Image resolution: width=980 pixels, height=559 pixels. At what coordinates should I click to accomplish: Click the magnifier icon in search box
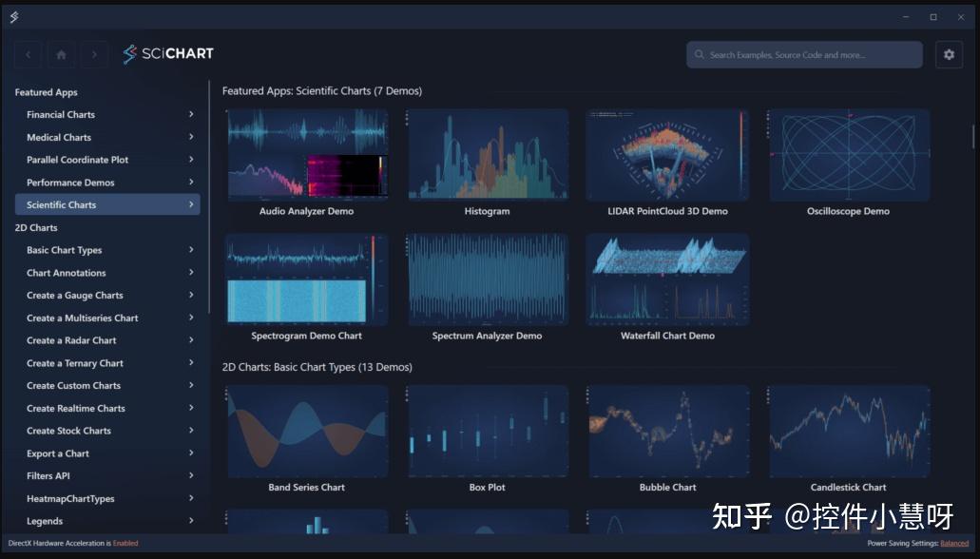700,55
